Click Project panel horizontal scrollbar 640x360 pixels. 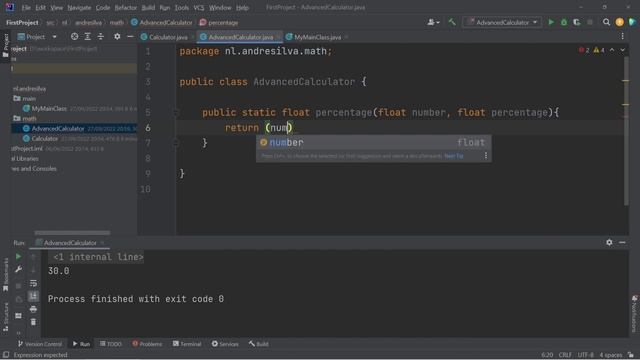pyautogui.click(x=72, y=233)
